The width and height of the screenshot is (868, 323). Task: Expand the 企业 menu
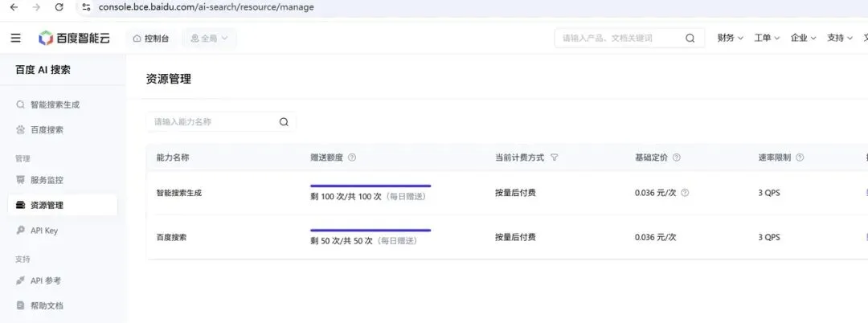tap(803, 38)
